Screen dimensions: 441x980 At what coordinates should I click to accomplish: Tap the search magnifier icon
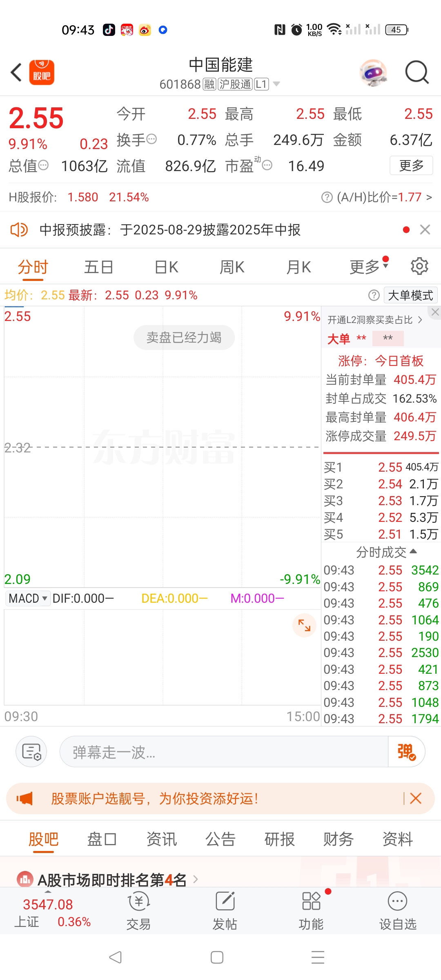pyautogui.click(x=417, y=73)
